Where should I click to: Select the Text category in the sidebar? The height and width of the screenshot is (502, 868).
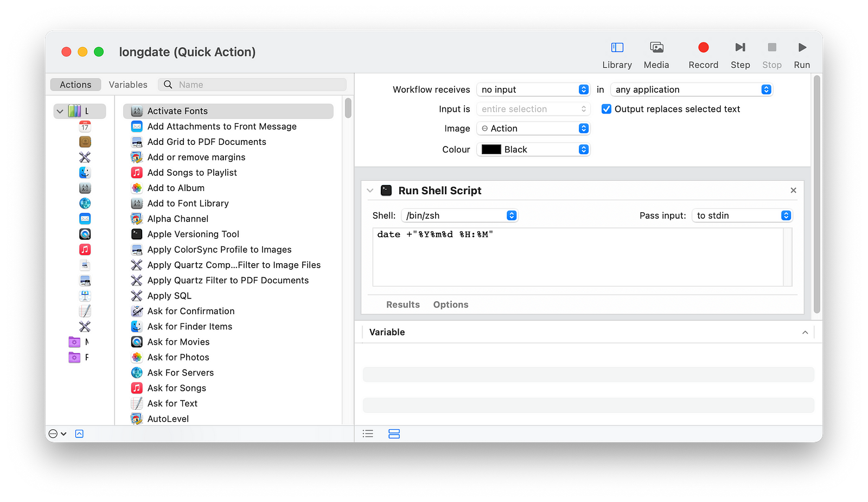click(x=85, y=311)
